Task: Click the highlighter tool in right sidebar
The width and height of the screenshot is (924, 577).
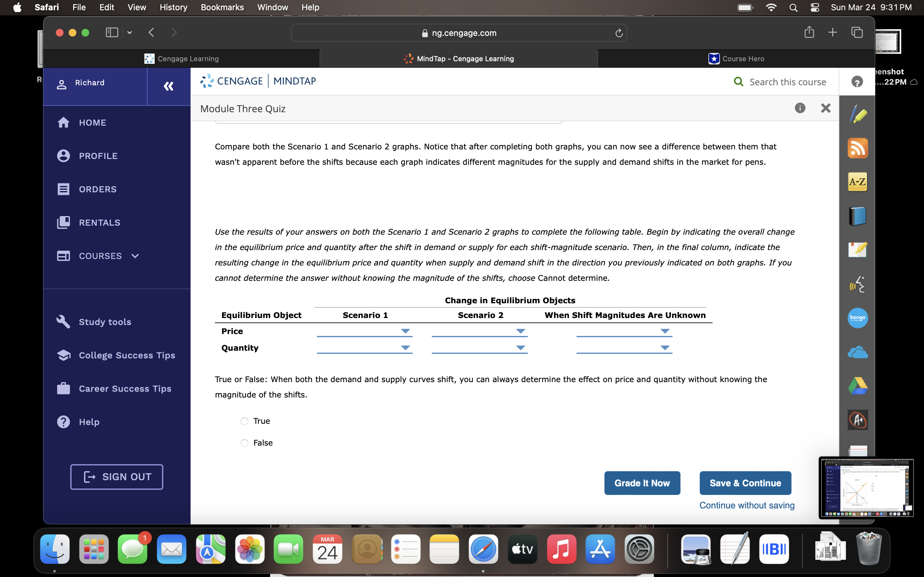Action: [x=857, y=114]
